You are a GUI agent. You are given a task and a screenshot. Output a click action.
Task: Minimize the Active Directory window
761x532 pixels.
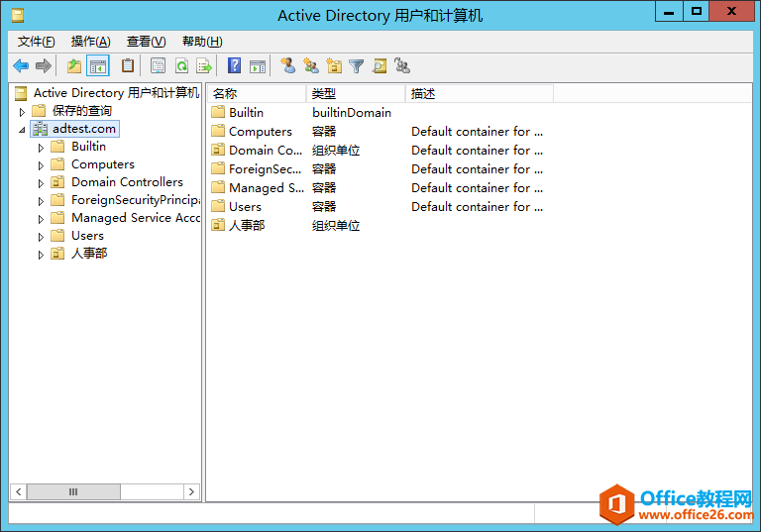pyautogui.click(x=669, y=11)
